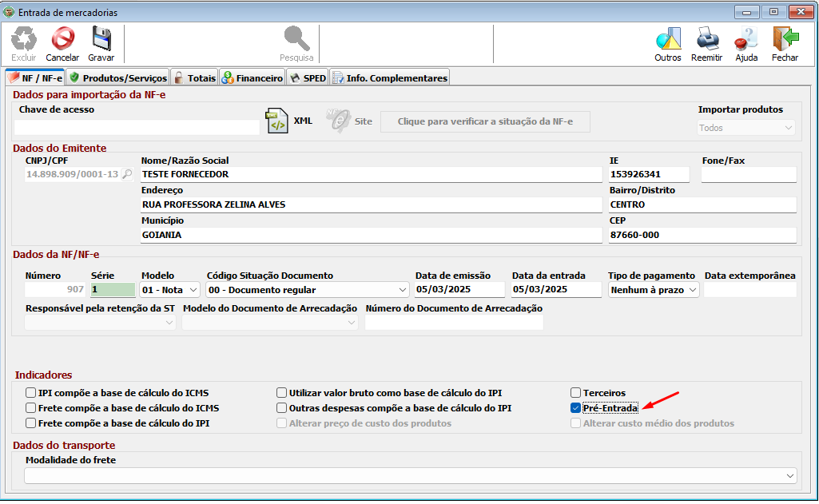Open the Modalidade do frete dropdown
Viewport: 819px width, 504px height.
tap(789, 476)
